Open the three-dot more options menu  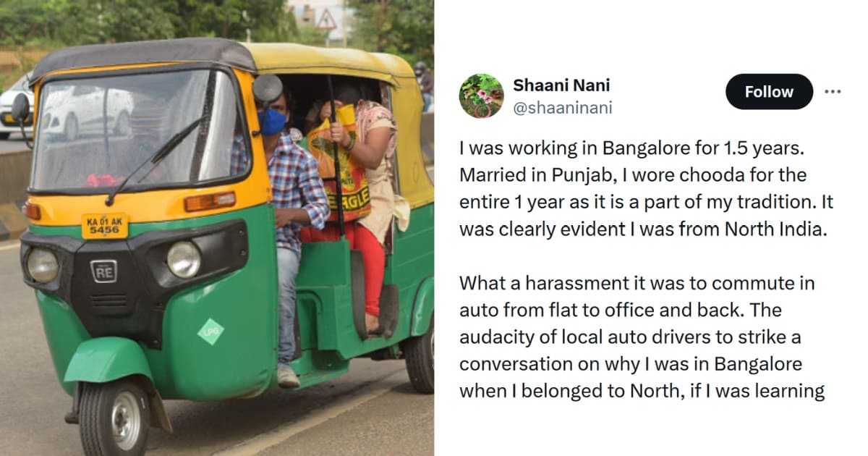(x=833, y=92)
